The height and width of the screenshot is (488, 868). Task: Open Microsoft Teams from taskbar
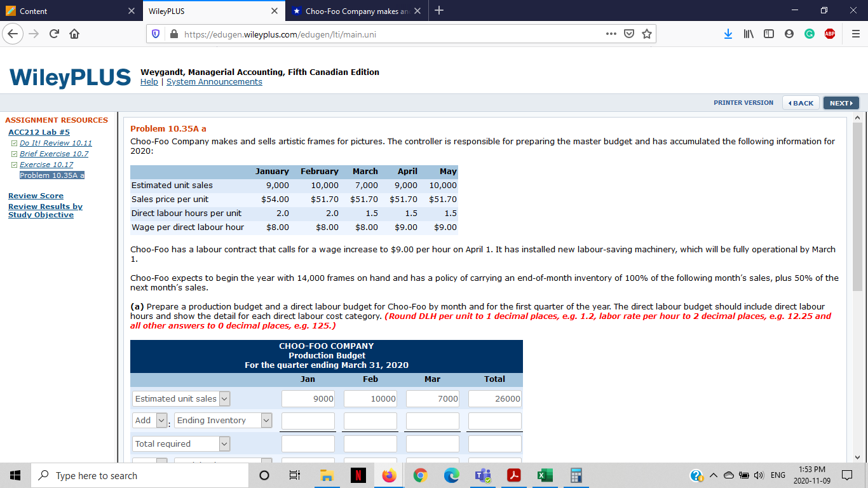point(483,475)
